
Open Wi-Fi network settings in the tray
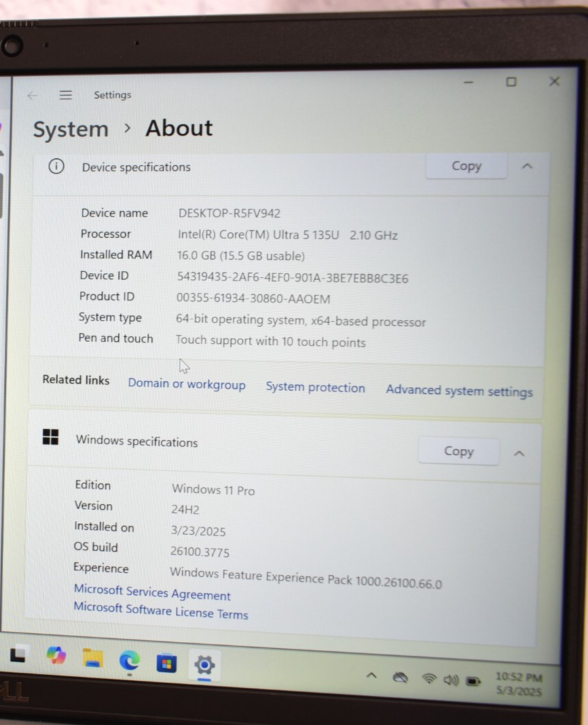click(x=429, y=678)
